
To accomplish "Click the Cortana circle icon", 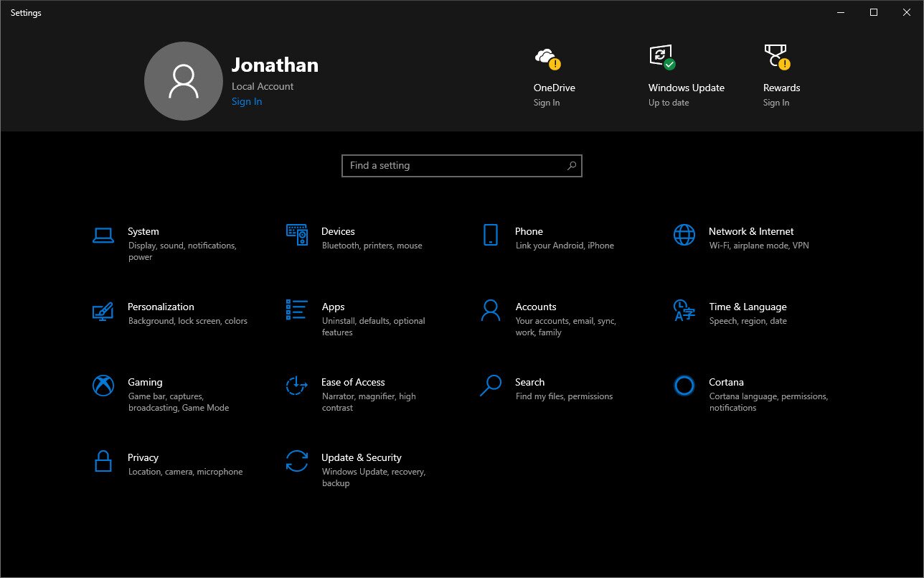I will click(684, 386).
